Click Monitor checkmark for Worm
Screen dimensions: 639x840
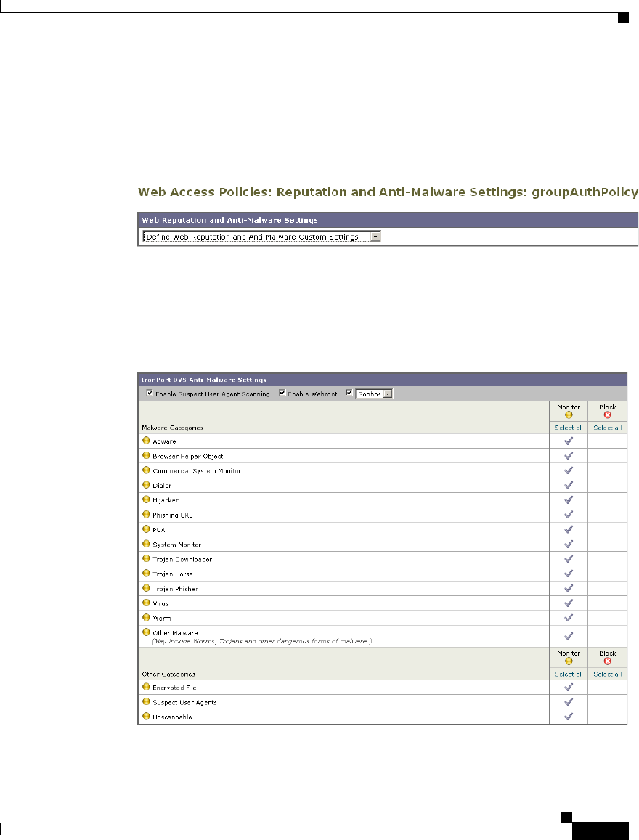click(569, 618)
